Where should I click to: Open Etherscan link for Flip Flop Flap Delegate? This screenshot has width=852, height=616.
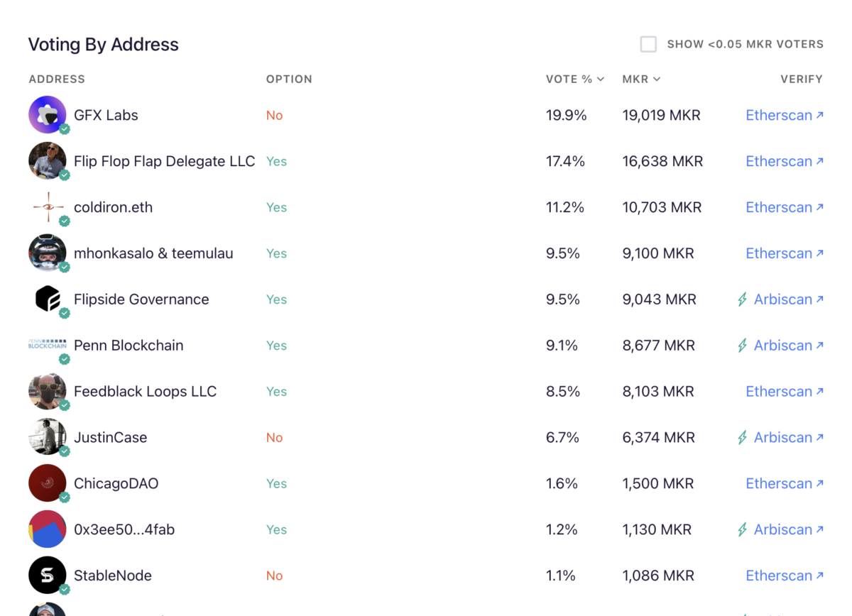(785, 161)
